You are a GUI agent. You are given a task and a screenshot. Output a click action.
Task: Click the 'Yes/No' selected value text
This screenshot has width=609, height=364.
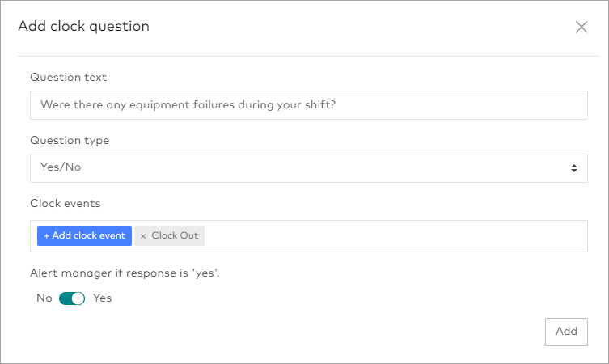61,168
